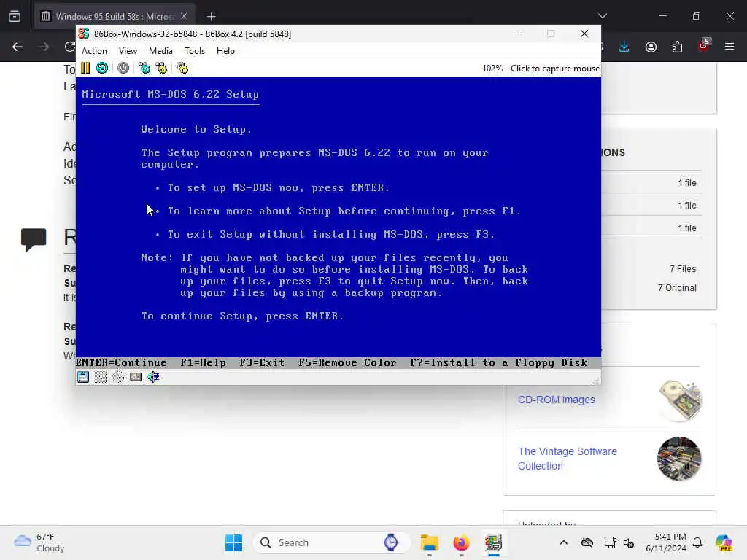Screen dimensions: 747x560
Task: Open the browser account icon
Action: pyautogui.click(x=651, y=47)
